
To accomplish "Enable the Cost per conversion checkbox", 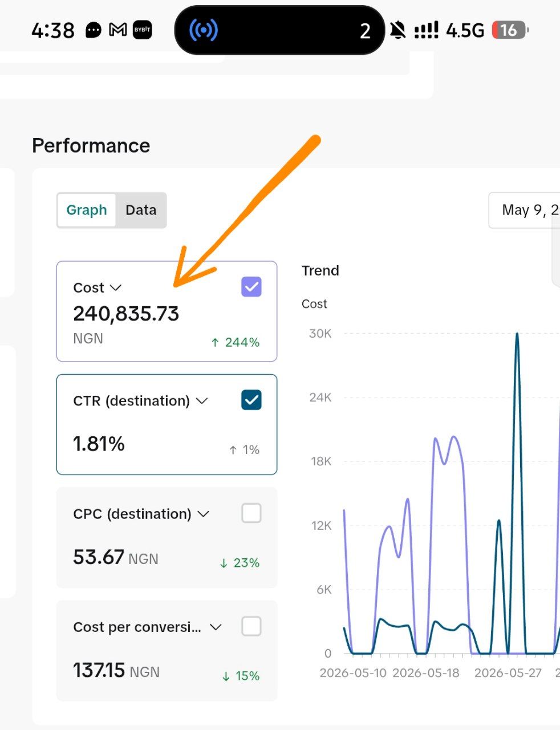I will coord(251,626).
